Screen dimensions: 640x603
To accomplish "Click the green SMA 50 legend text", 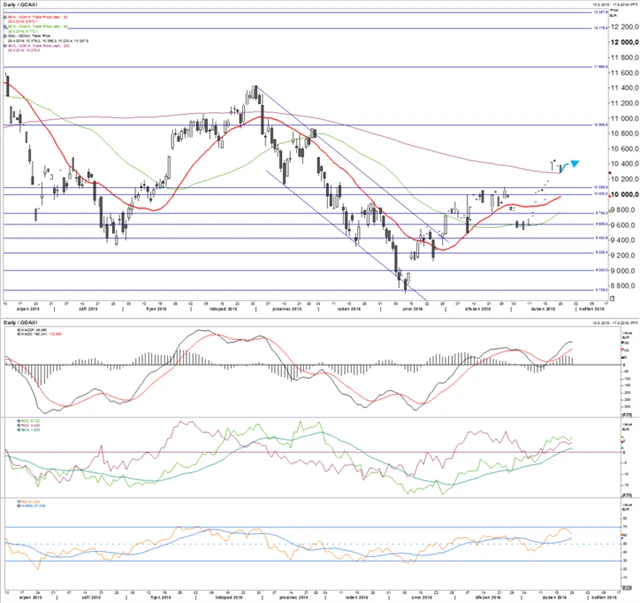I will click(38, 27).
